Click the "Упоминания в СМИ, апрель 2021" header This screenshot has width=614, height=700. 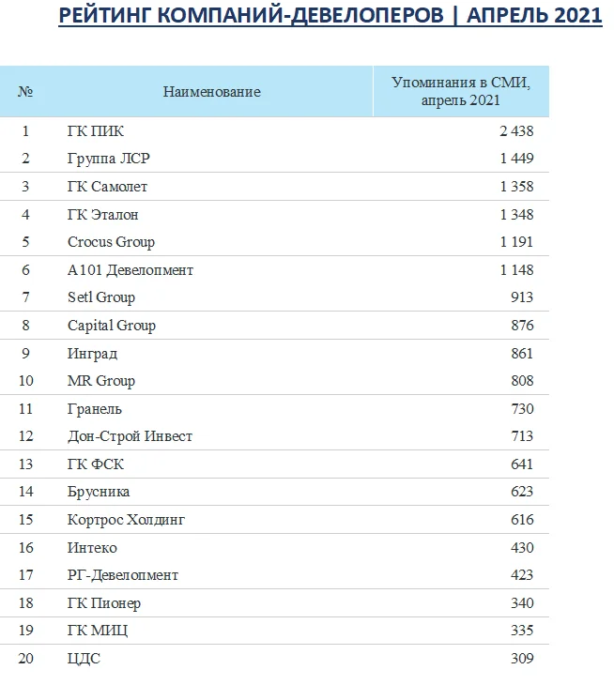(x=460, y=91)
